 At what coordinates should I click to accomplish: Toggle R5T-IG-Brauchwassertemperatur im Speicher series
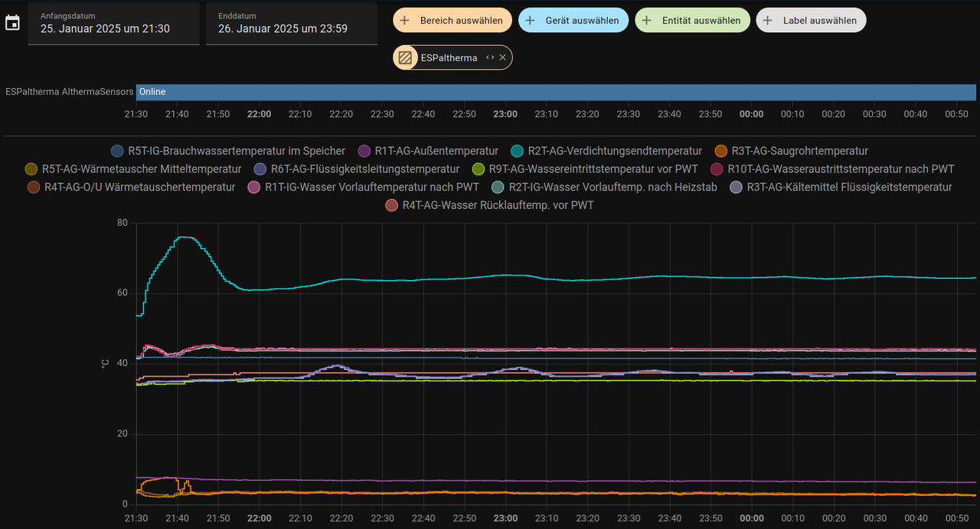228,151
